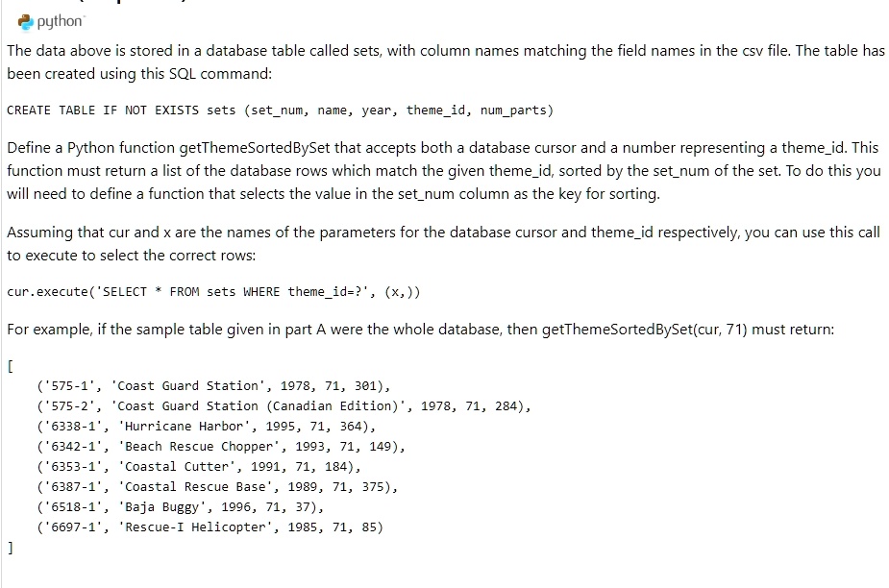This screenshot has width=889, height=588.
Task: Click the '575-1' Coast Guard Station row
Action: tap(213, 386)
